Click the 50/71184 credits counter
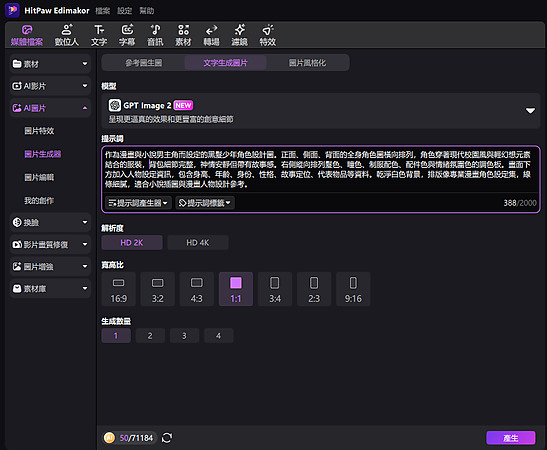Screen dimensions: 547x450 point(136,438)
